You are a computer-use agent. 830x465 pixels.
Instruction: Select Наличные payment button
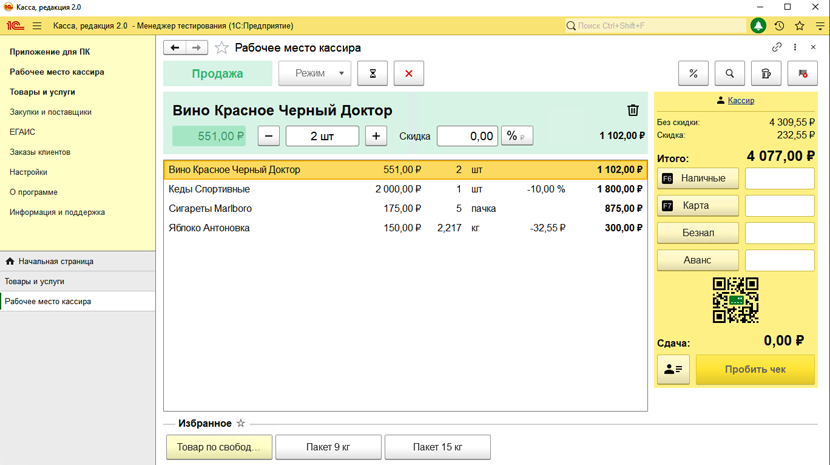698,178
